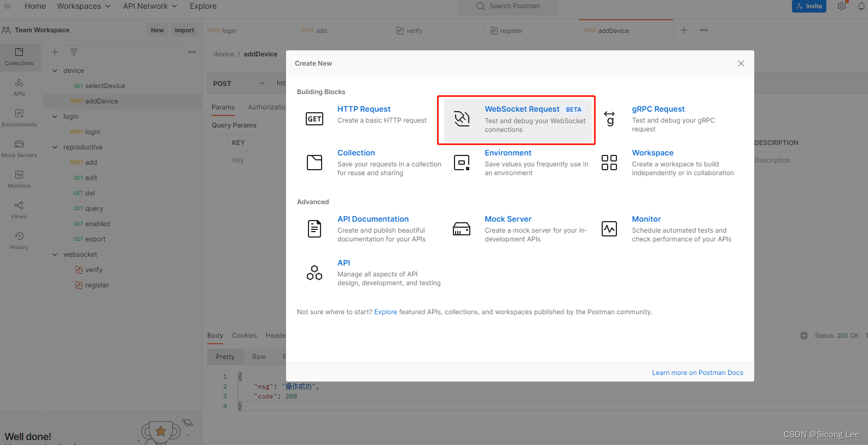868x445 pixels.
Task: Select the Body response tab
Action: tap(215, 336)
